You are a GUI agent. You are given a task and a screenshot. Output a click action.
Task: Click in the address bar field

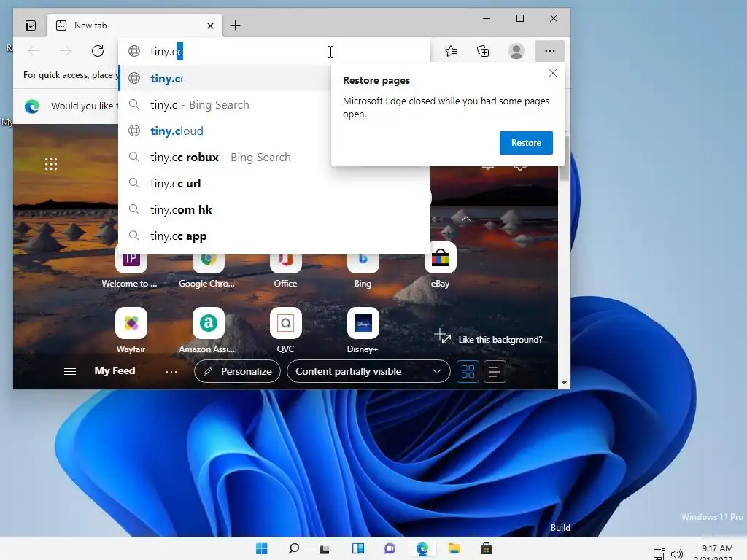click(x=274, y=51)
